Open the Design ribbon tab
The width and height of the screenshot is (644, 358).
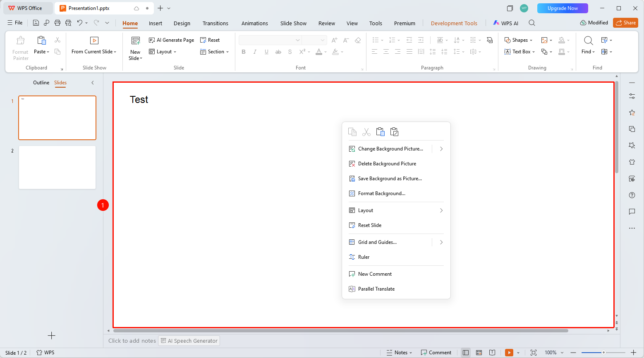click(182, 23)
